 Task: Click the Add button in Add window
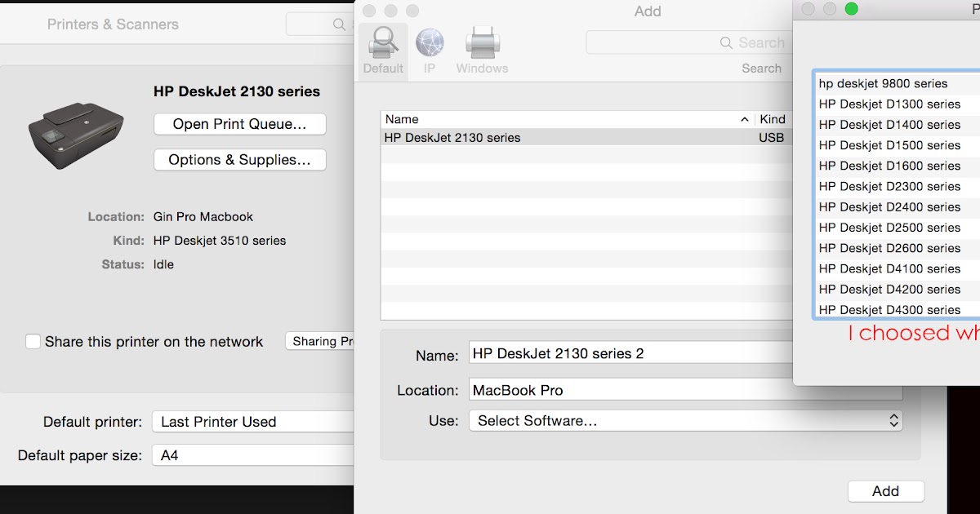click(x=886, y=491)
